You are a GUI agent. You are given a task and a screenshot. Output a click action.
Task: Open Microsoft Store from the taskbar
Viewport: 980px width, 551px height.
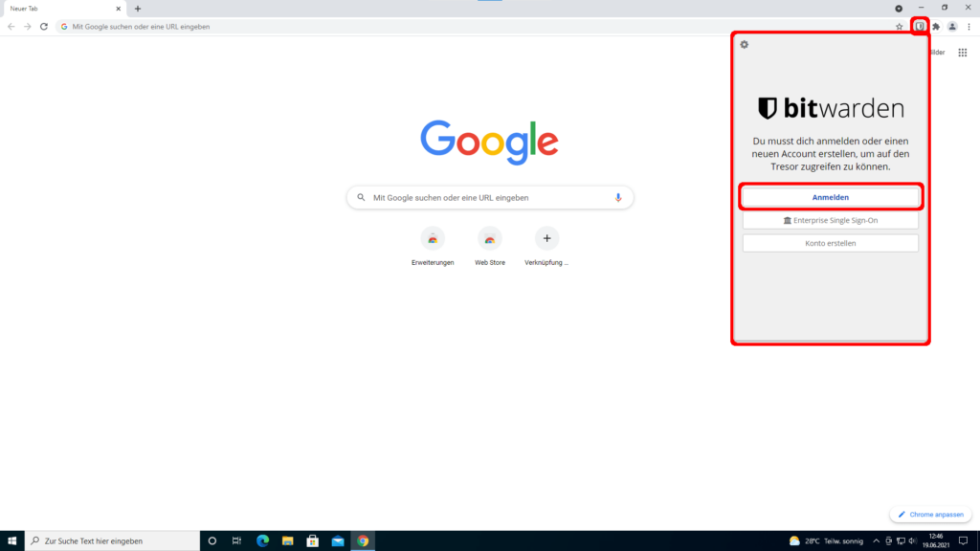tap(313, 541)
